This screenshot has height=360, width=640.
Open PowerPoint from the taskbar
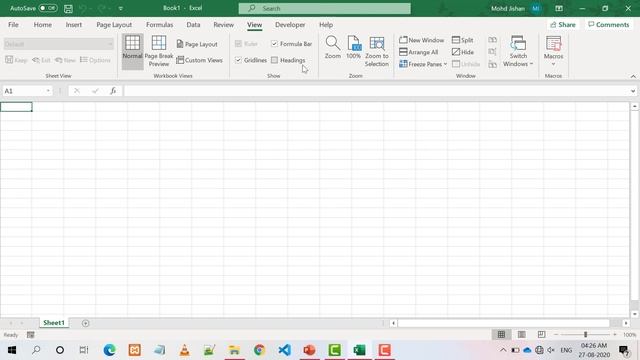click(x=309, y=350)
